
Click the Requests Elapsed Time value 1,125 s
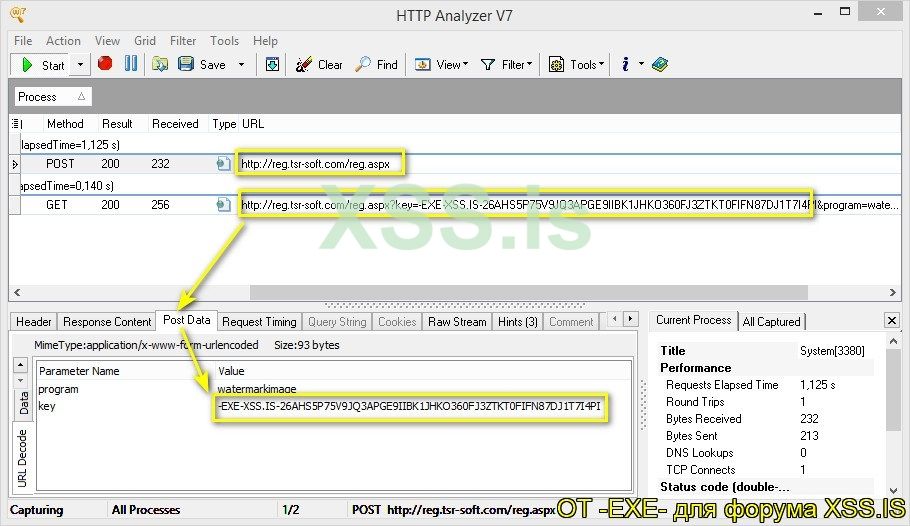point(817,385)
